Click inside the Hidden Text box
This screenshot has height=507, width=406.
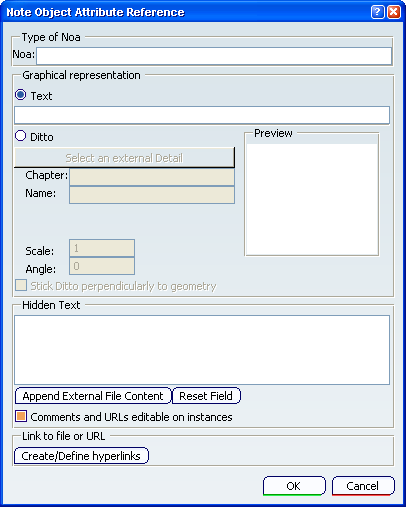(x=202, y=350)
